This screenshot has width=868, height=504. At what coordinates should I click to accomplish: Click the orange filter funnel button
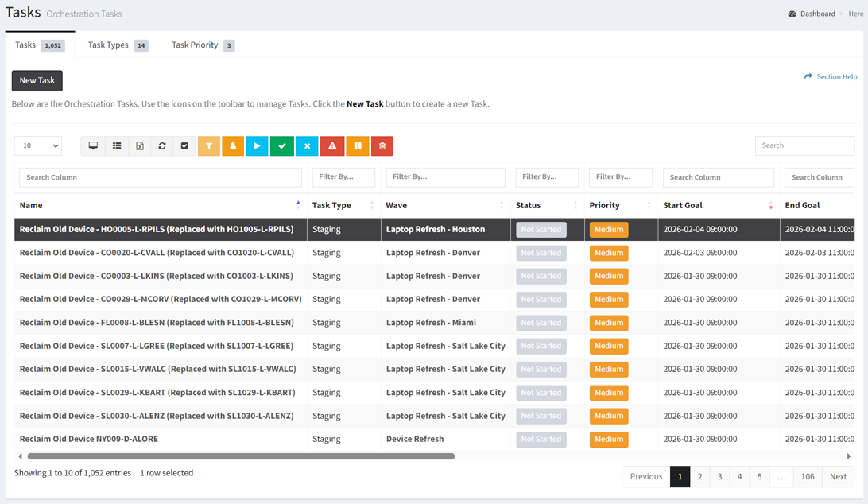[x=209, y=146]
